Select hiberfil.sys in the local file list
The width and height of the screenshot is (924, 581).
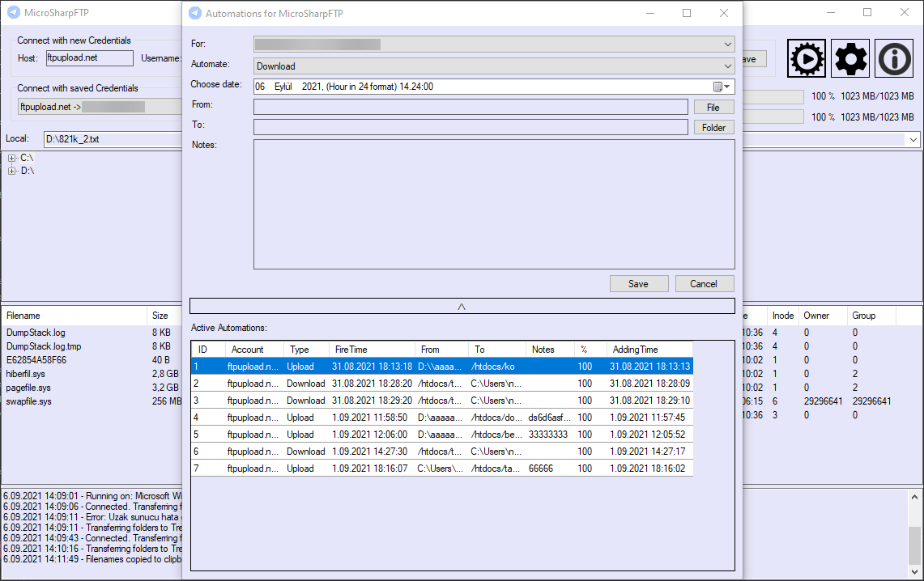tap(25, 374)
